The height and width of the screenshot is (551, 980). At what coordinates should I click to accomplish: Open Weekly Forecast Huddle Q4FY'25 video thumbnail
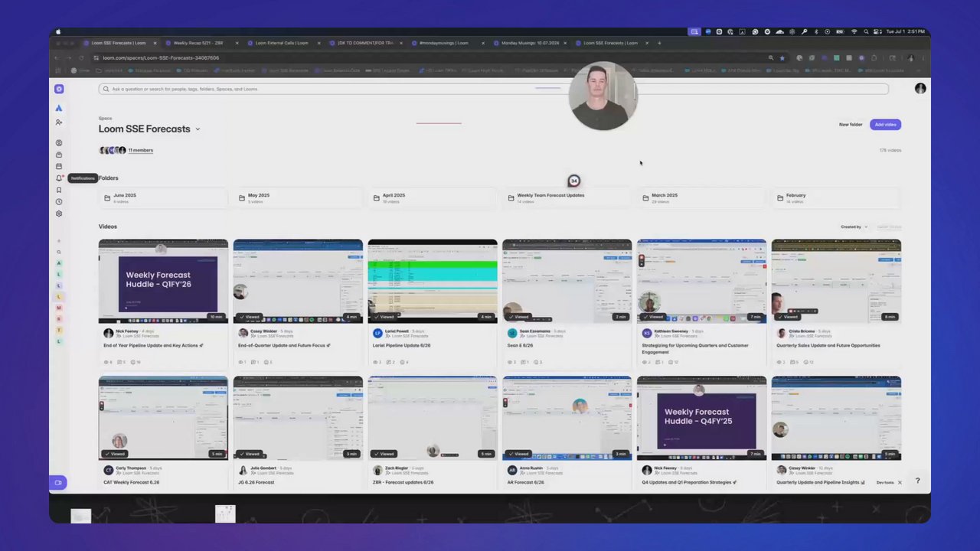point(701,418)
